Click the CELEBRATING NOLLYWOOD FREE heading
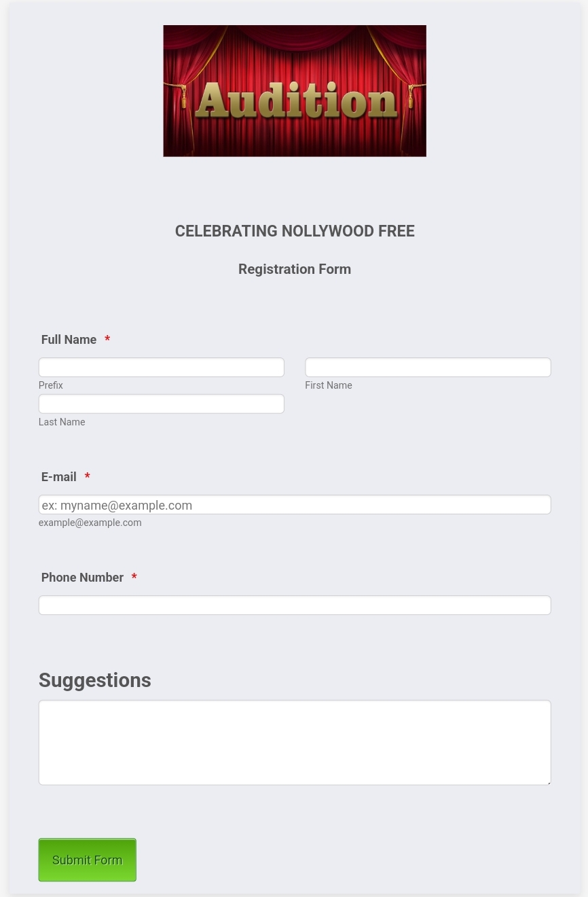 tap(295, 231)
